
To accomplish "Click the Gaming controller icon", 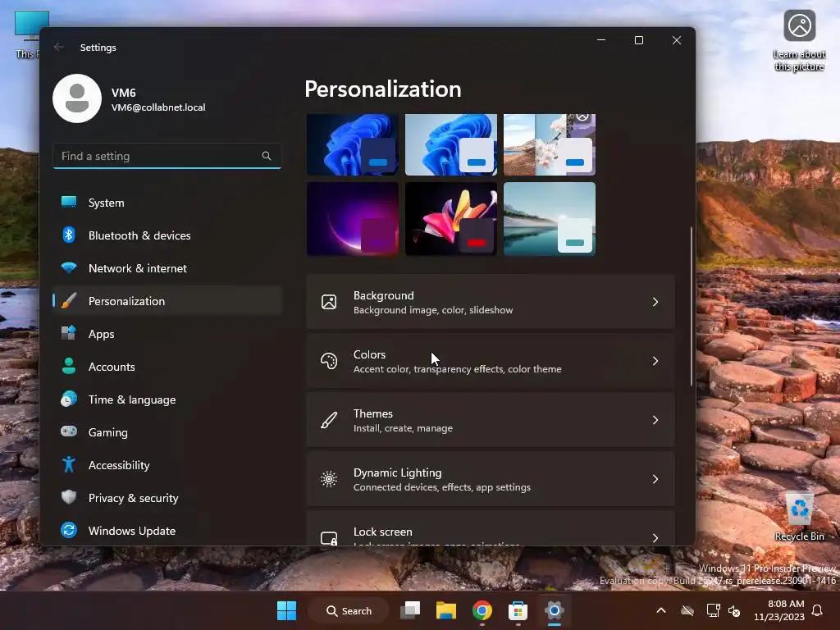I will [x=69, y=431].
